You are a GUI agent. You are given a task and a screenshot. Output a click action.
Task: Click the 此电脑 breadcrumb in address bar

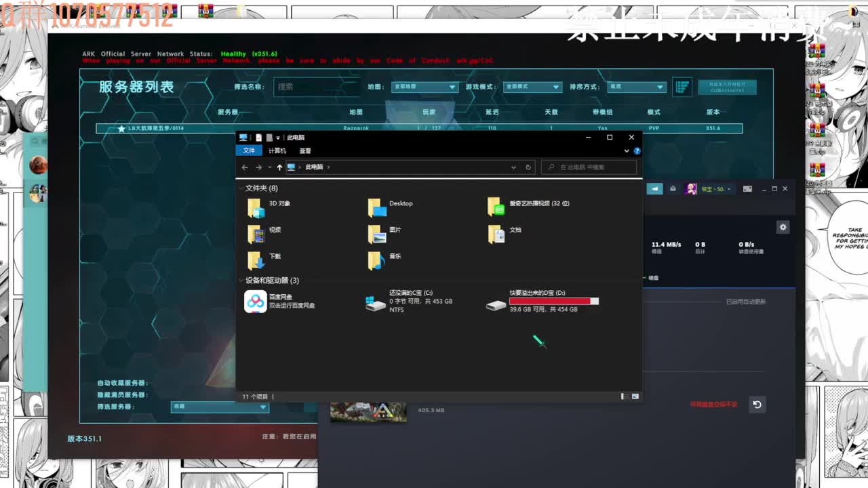point(314,167)
